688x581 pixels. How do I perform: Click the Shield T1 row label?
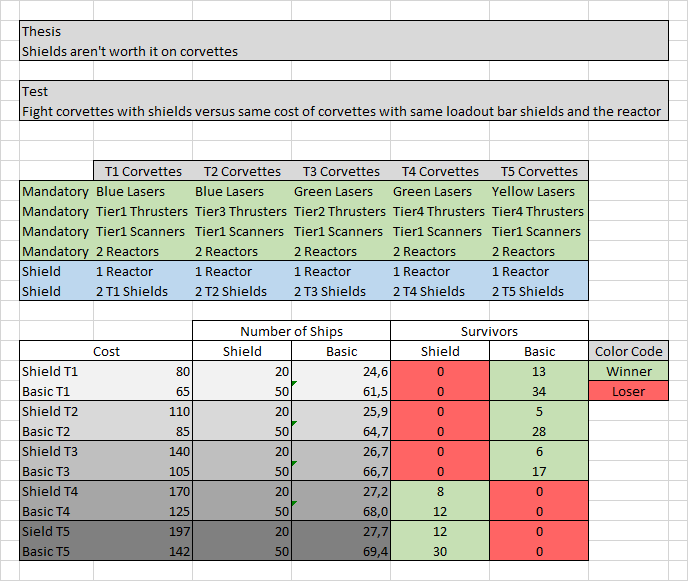(50, 371)
